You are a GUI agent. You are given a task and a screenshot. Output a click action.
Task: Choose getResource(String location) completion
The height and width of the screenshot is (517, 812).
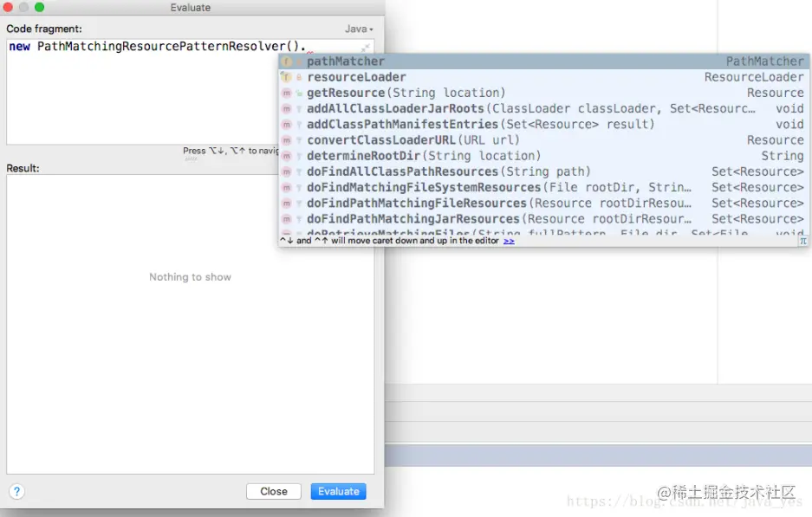coord(543,93)
